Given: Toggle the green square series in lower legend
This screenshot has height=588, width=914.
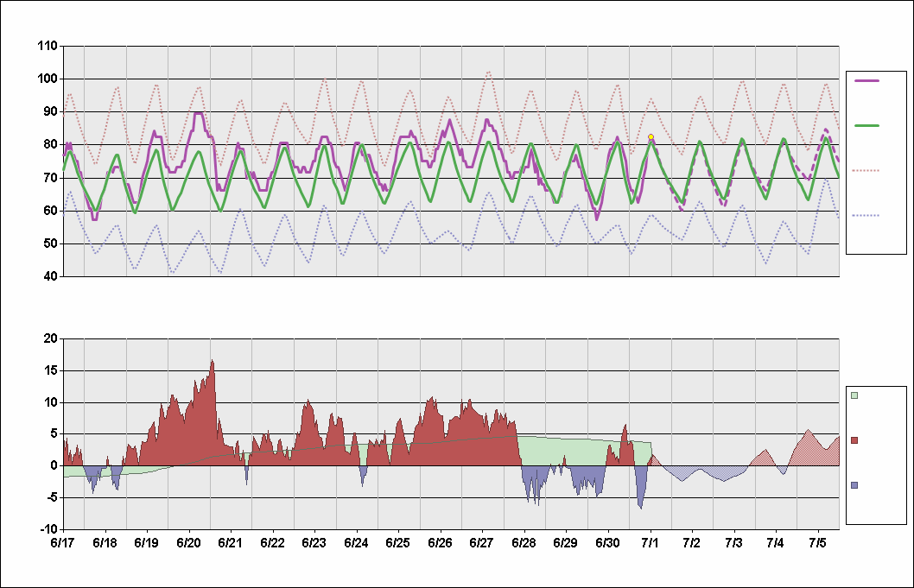Looking at the screenshot, I should click(853, 393).
